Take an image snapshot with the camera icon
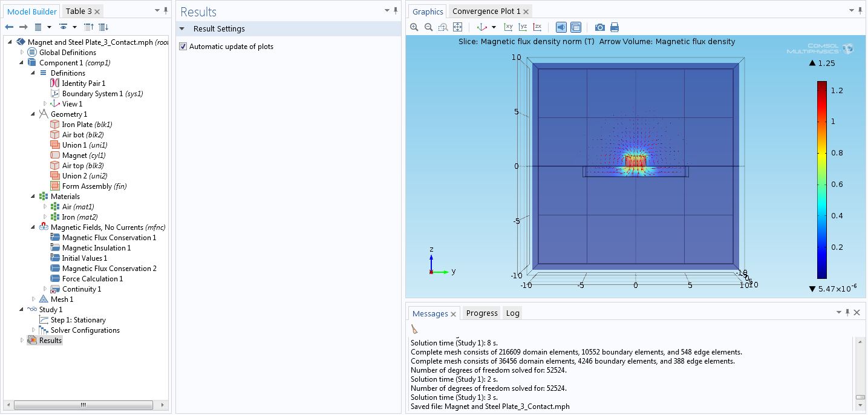 pos(599,27)
